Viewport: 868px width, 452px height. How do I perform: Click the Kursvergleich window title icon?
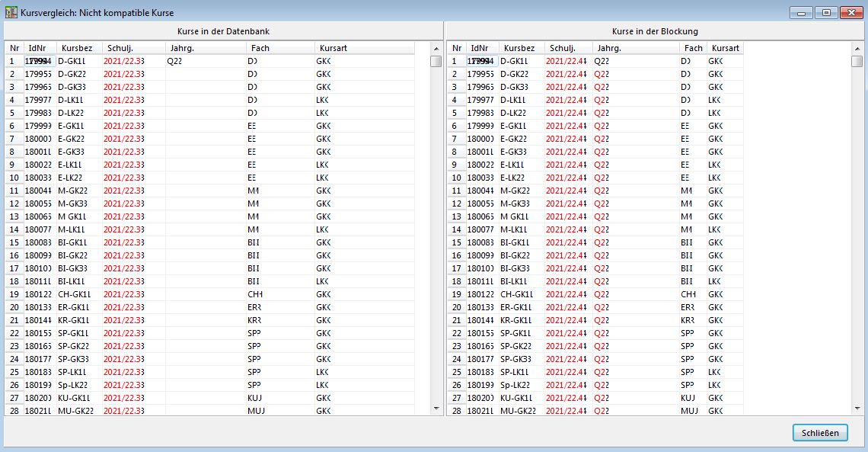point(11,12)
